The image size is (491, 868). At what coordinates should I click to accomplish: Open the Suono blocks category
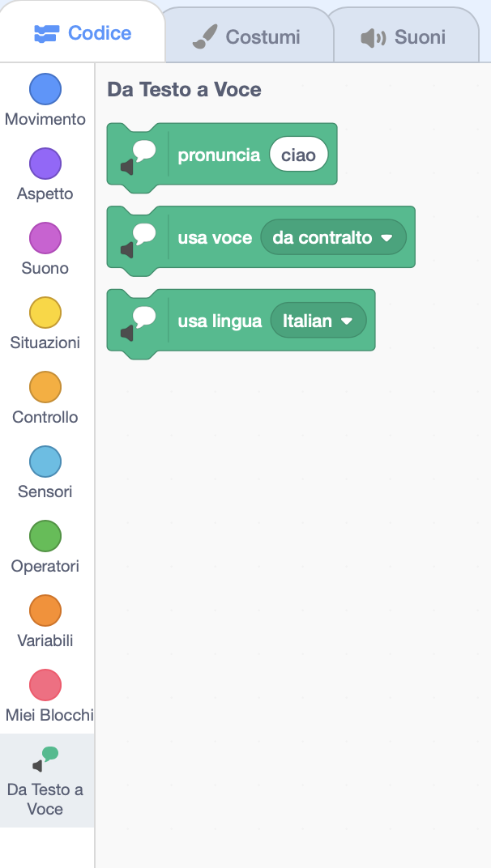pos(45,238)
